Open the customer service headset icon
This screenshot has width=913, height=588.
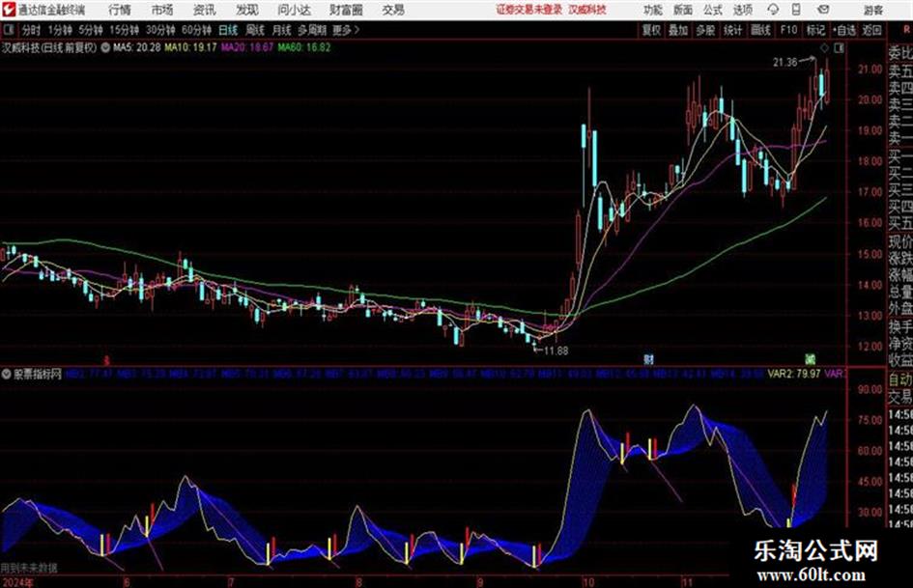[x=773, y=10]
